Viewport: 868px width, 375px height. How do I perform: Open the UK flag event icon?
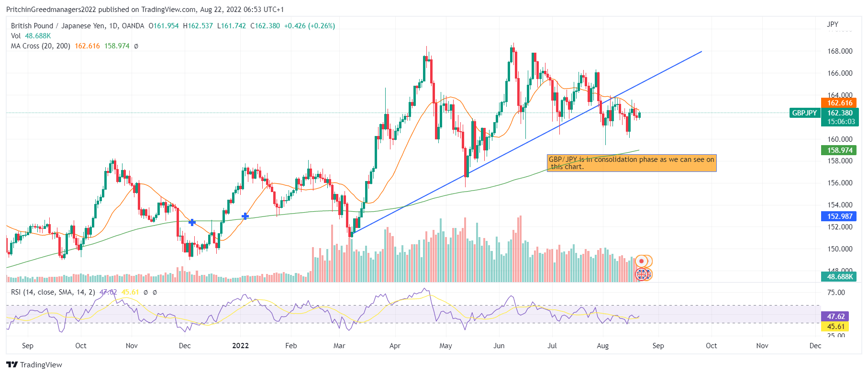click(642, 274)
